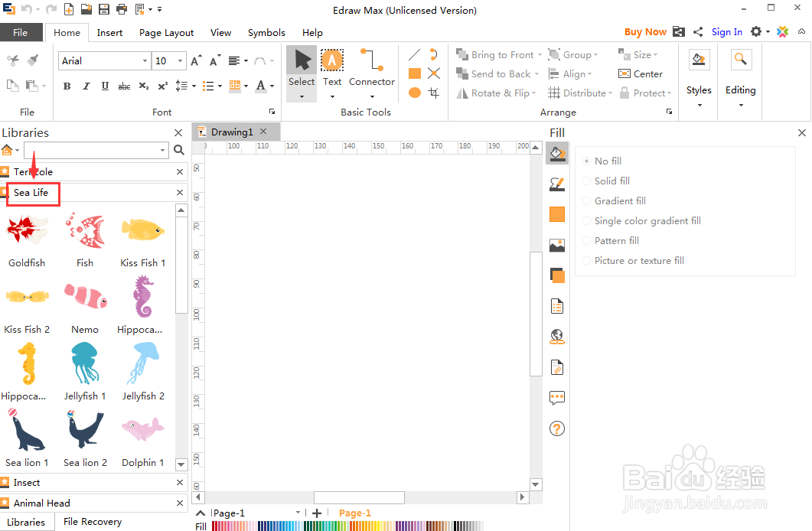Viewport: 812px width, 531px height.
Task: Select the Pattern fill option
Action: 611,241
